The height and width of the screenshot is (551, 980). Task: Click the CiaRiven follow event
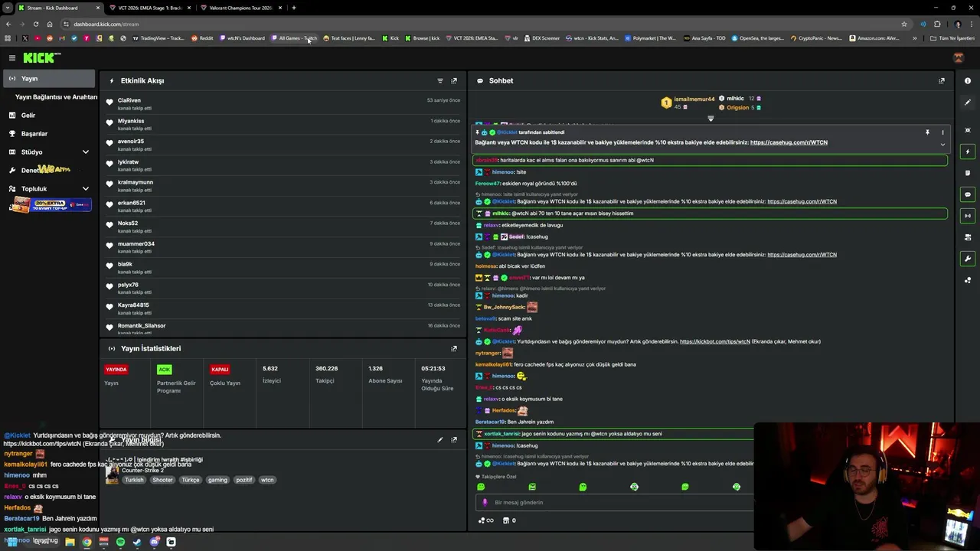click(x=283, y=103)
